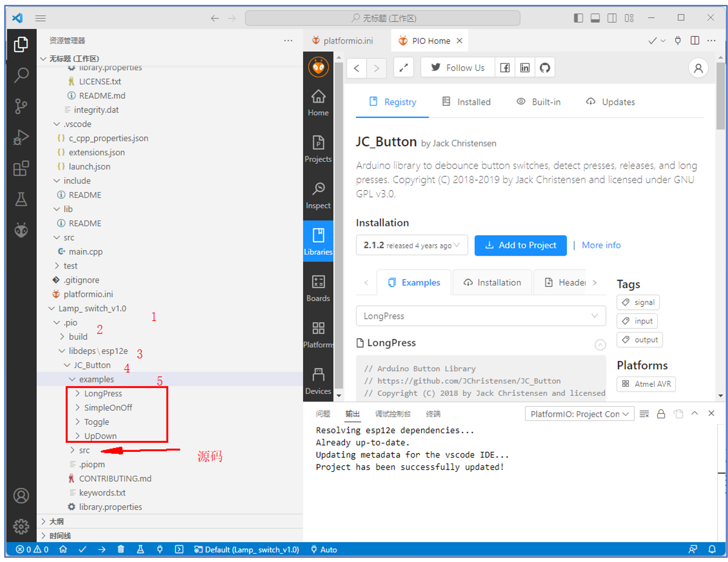Viewport: 728px width, 562px height.
Task: Toggle the panel visibility layout button
Action: click(595, 18)
